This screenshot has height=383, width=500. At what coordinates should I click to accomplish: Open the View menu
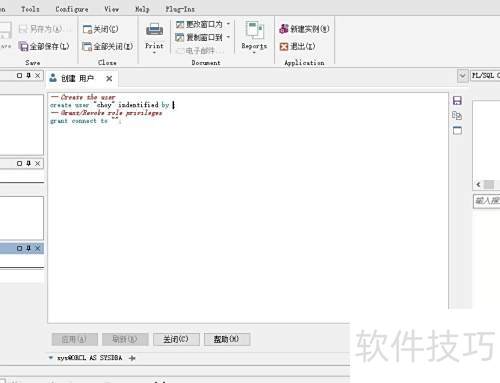pyautogui.click(x=111, y=9)
